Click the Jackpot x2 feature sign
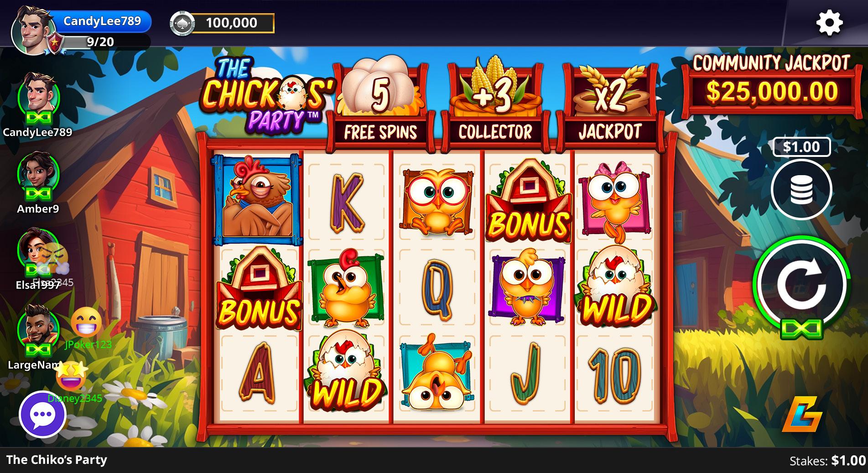Viewport: 868px width, 473px height. [610, 106]
